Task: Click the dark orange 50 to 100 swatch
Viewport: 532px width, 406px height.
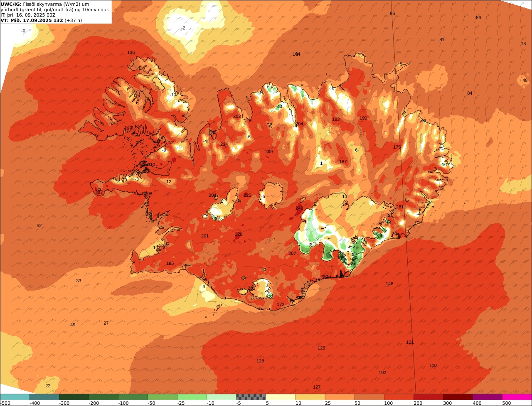Action: coord(369,397)
